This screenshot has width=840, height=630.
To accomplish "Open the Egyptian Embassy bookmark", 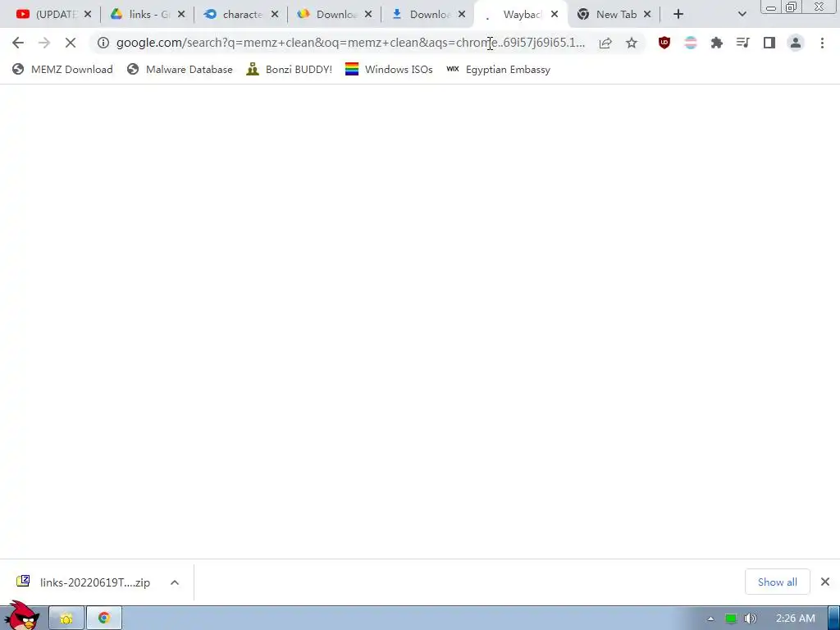I will 498,69.
